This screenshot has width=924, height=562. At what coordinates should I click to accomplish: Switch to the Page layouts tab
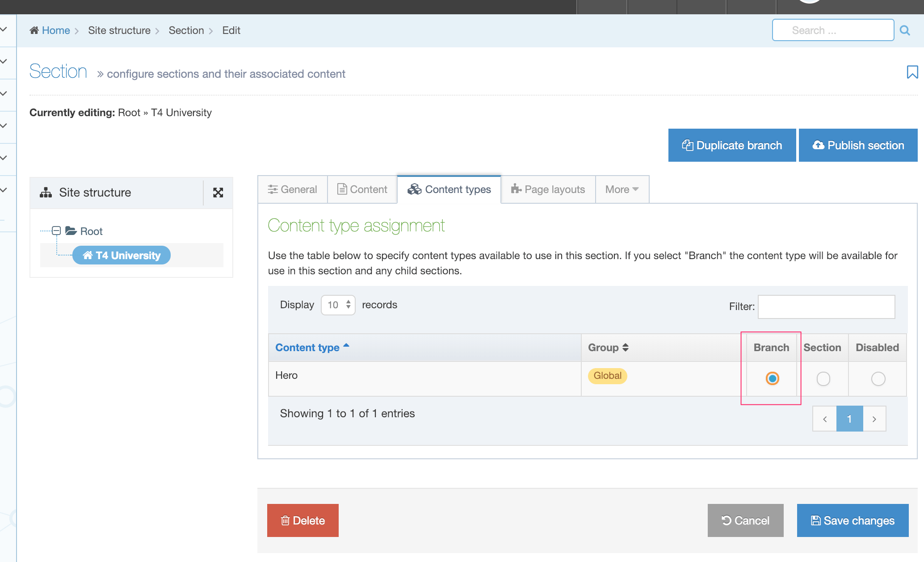pyautogui.click(x=548, y=189)
